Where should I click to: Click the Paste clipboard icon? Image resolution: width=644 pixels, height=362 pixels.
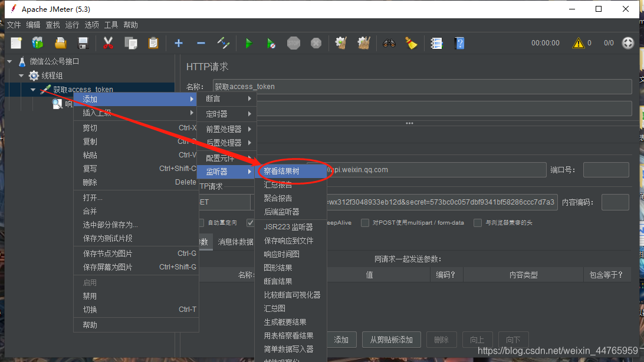tap(153, 43)
